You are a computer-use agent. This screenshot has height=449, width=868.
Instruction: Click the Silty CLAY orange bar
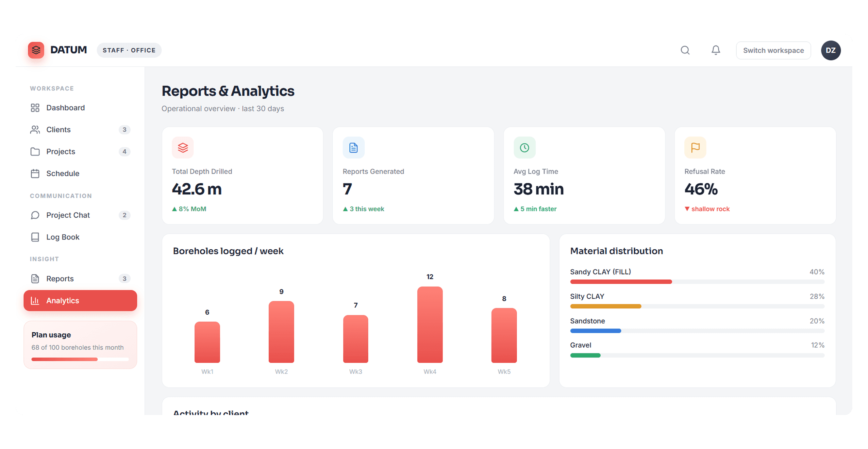click(606, 306)
